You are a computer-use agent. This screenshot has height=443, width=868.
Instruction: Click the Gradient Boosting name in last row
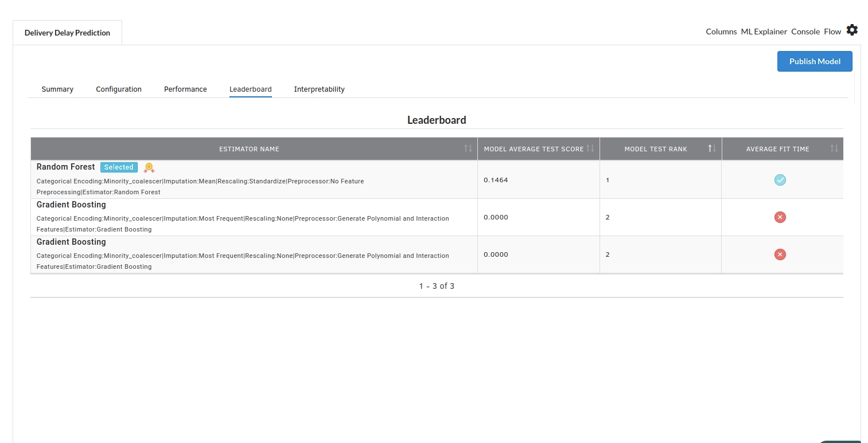(x=71, y=242)
